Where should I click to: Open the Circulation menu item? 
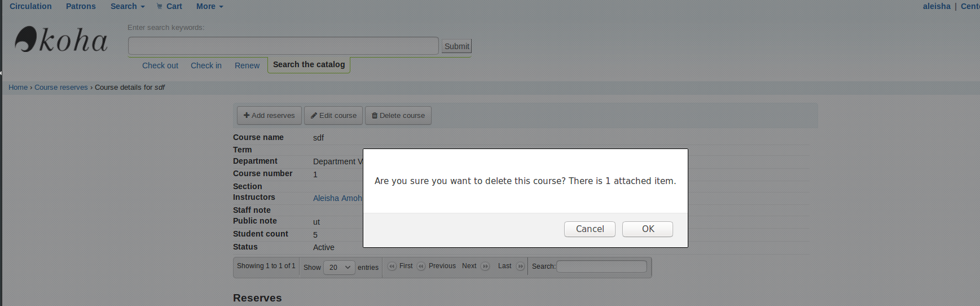[30, 6]
